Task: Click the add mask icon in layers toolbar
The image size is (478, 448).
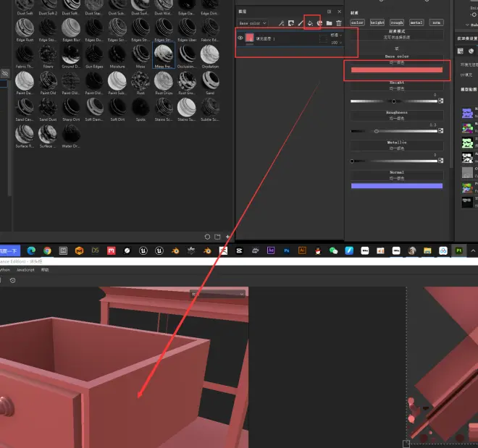Action: point(291,23)
